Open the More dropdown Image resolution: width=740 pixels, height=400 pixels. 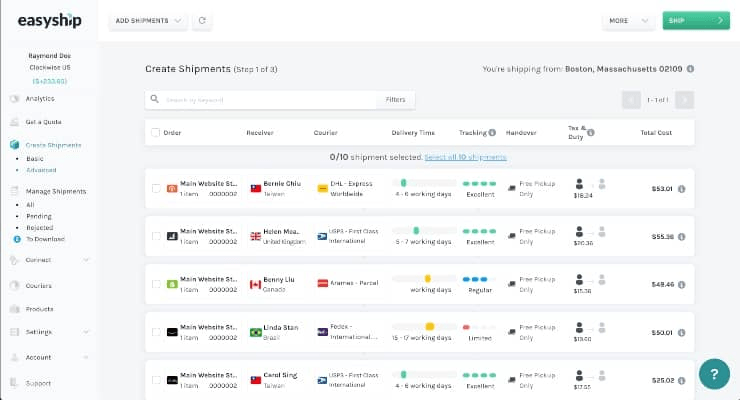(628, 21)
